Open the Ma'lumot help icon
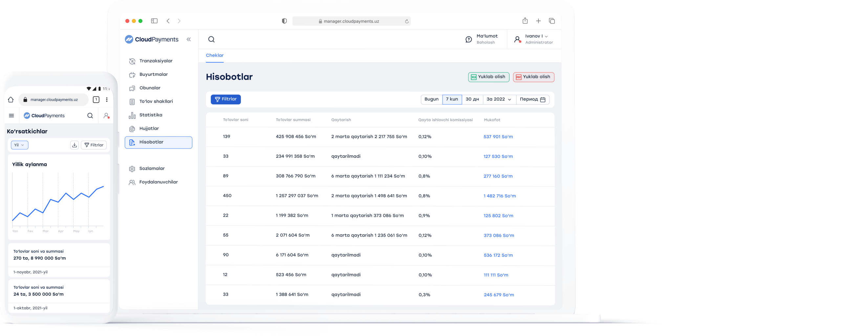The height and width of the screenshot is (336, 868). point(468,39)
